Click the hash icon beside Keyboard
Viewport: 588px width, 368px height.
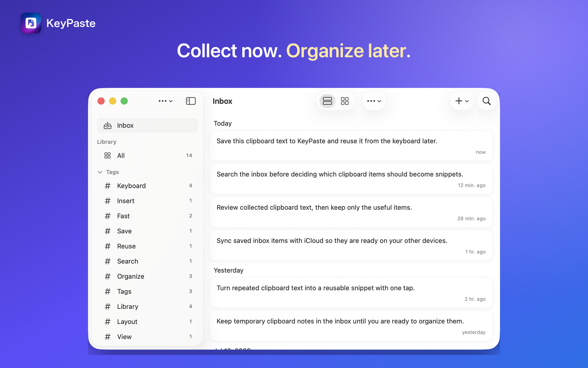point(107,186)
